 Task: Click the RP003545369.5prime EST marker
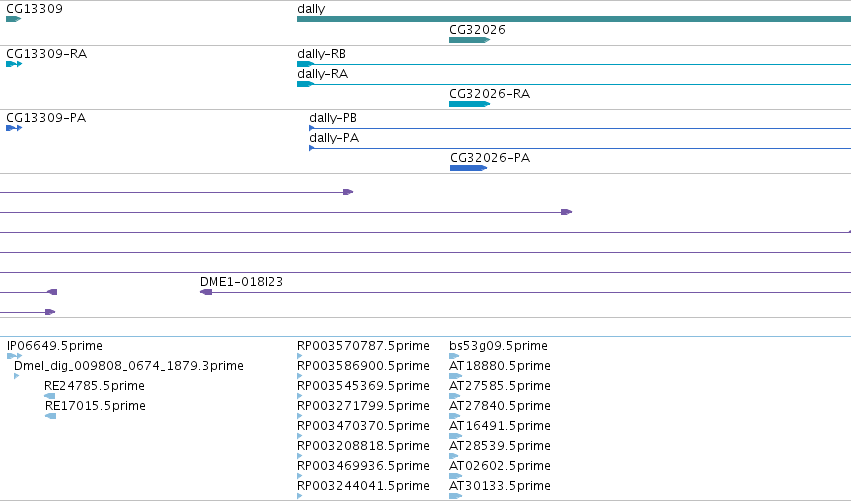[x=300, y=396]
